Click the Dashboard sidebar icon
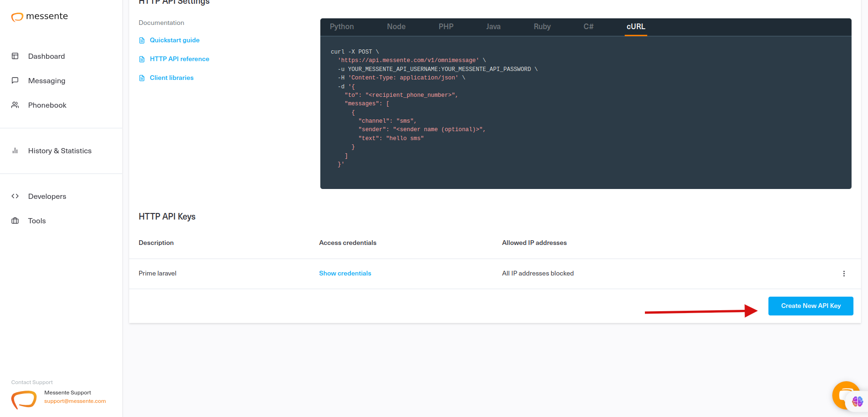The image size is (868, 417). [15, 56]
